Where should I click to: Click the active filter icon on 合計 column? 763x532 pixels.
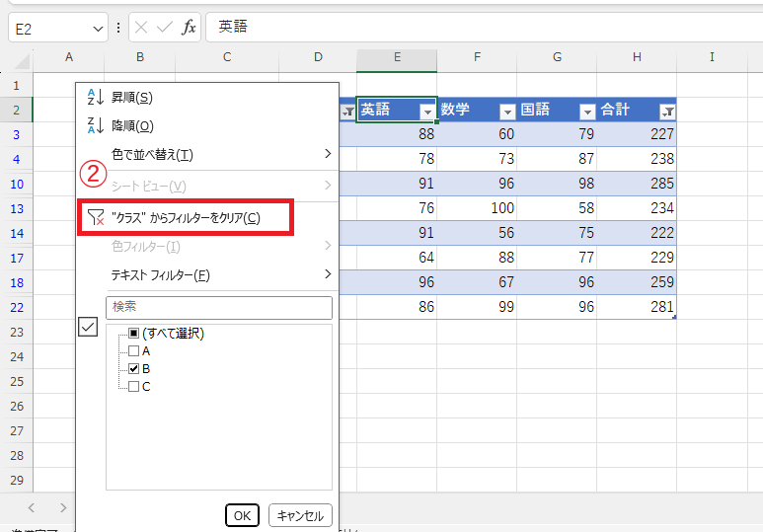tap(667, 112)
